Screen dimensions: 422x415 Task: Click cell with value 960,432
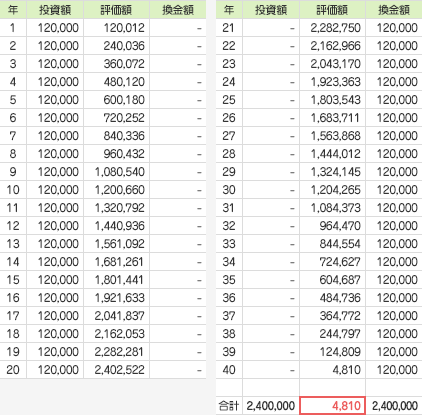click(x=117, y=154)
